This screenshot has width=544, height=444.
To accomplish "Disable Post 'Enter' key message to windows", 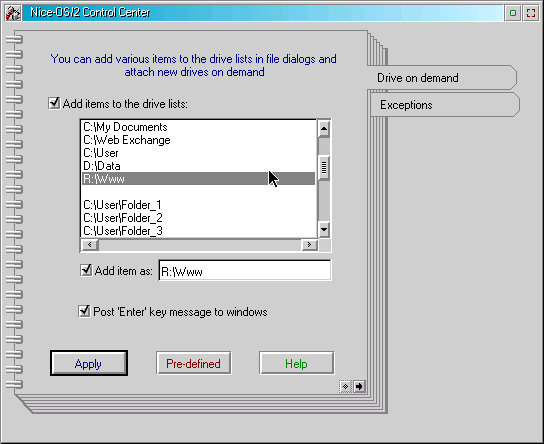I will 84,311.
